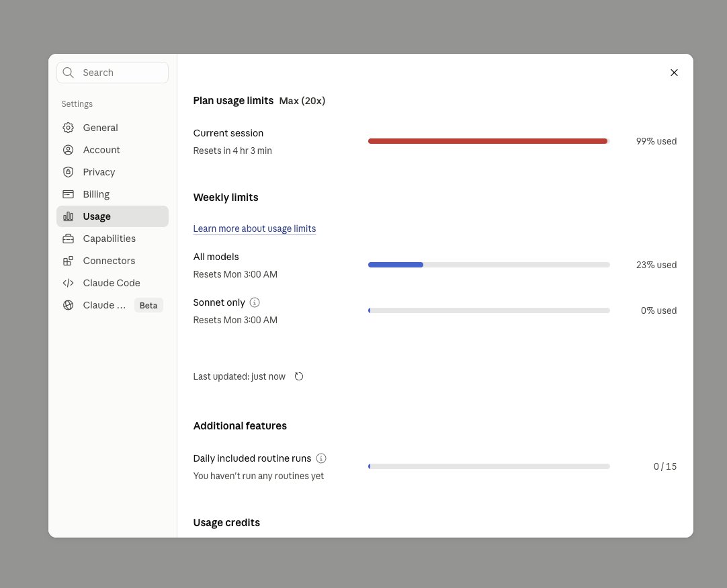This screenshot has height=588, width=727.
Task: Click the Usage bar chart icon
Action: pos(68,216)
